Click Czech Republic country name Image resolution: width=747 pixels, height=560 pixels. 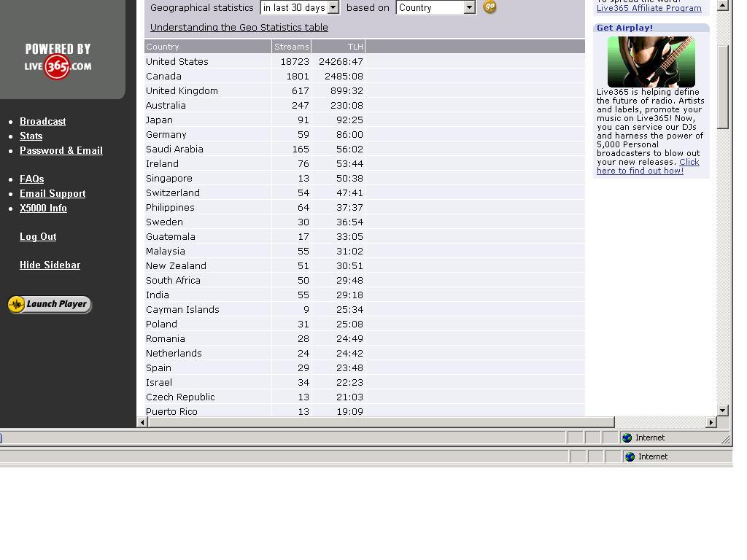pos(180,397)
